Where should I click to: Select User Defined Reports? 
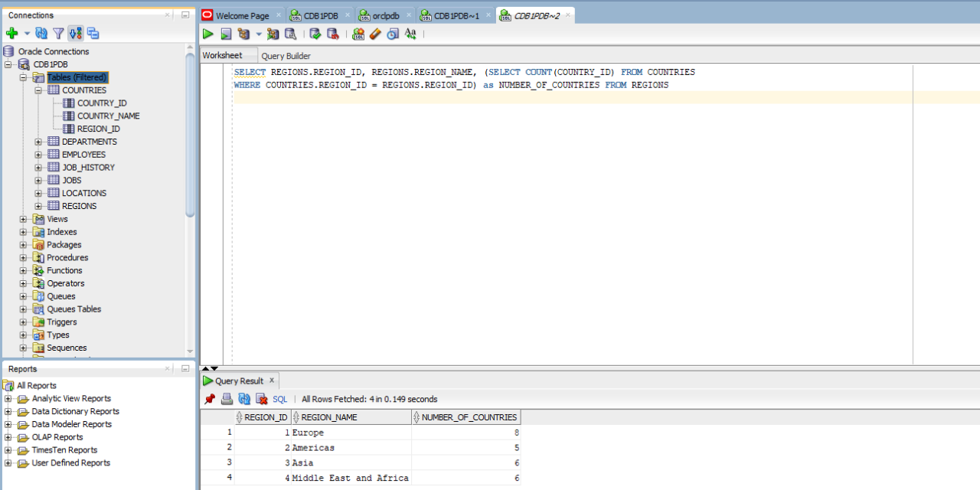pos(70,463)
